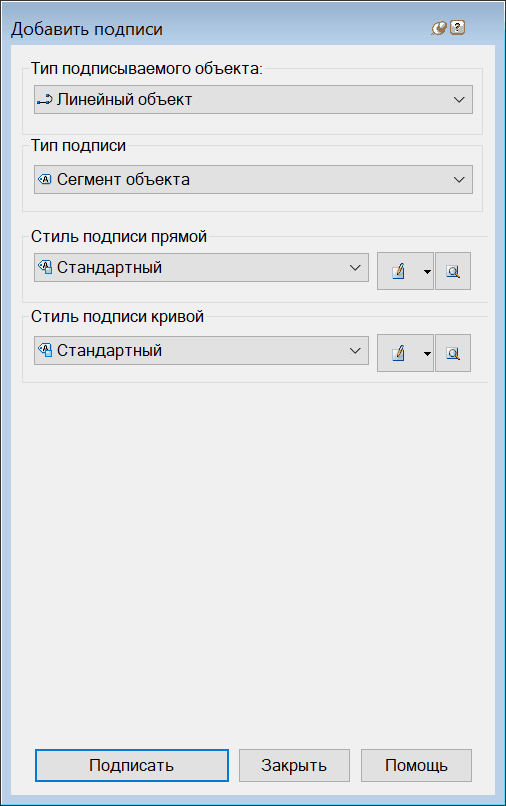Screen dimensions: 506x806
Task: Click the Подписать button
Action: 132,765
